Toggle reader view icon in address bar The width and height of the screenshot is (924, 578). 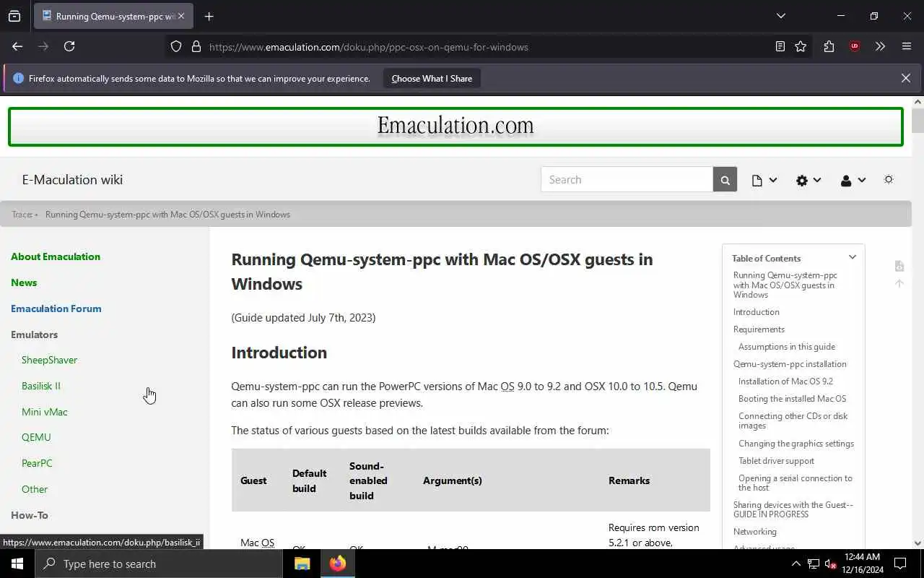pos(780,46)
